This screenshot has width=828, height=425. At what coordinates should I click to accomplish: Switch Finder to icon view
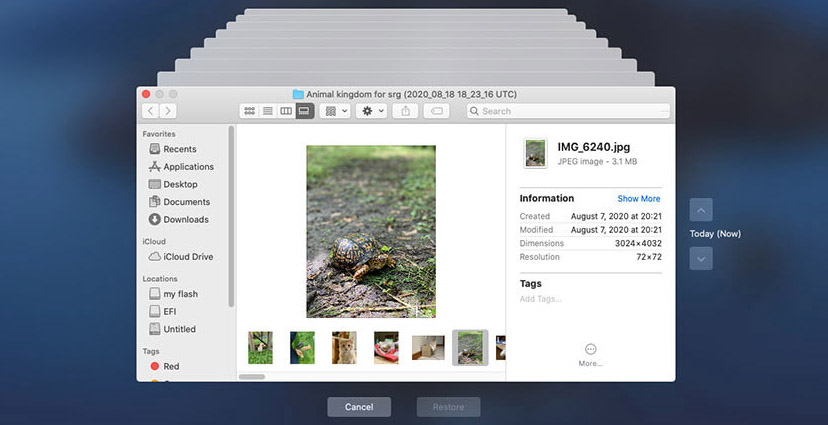click(249, 111)
